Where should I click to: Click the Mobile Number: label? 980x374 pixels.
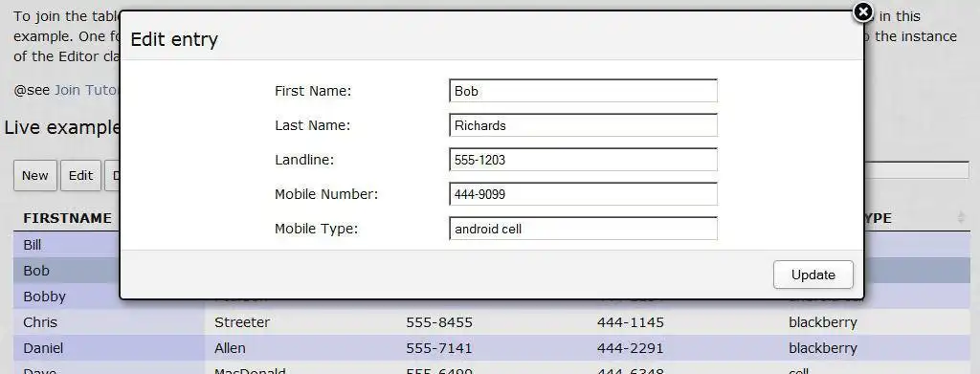point(326,194)
